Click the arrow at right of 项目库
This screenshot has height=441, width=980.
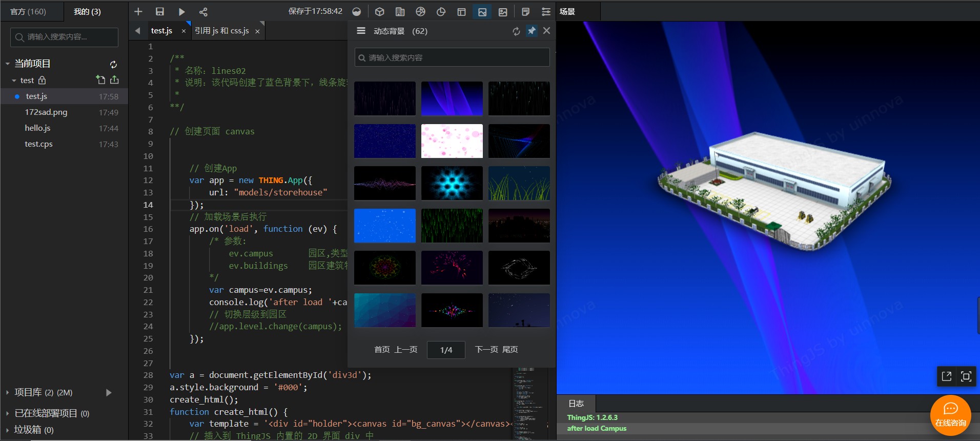[109, 392]
